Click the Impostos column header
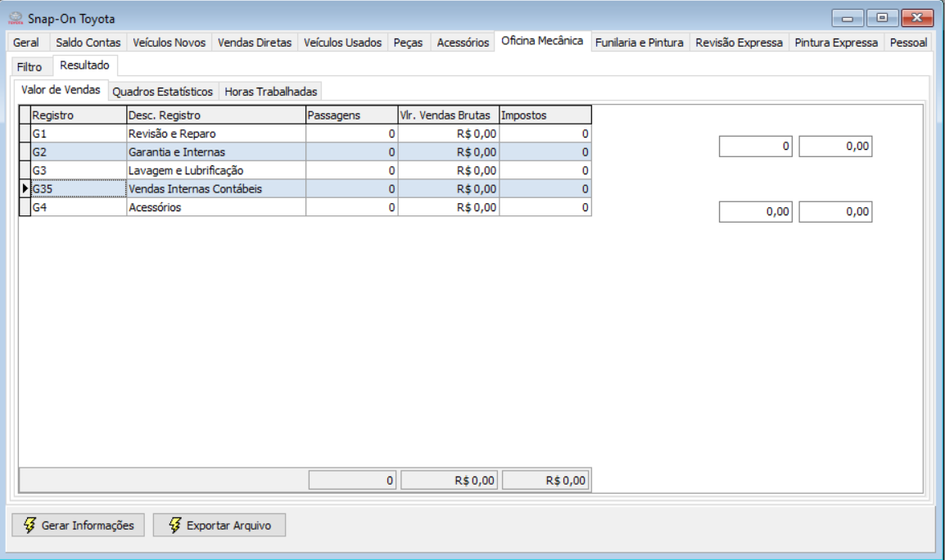 coord(545,115)
